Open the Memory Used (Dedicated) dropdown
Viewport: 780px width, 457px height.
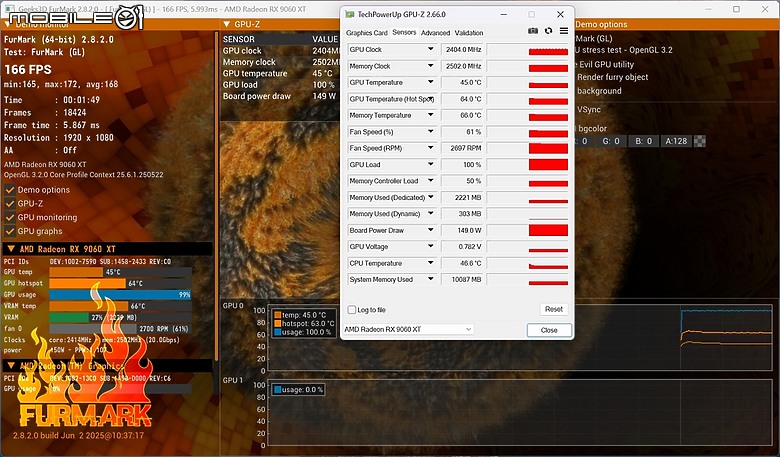tap(431, 197)
